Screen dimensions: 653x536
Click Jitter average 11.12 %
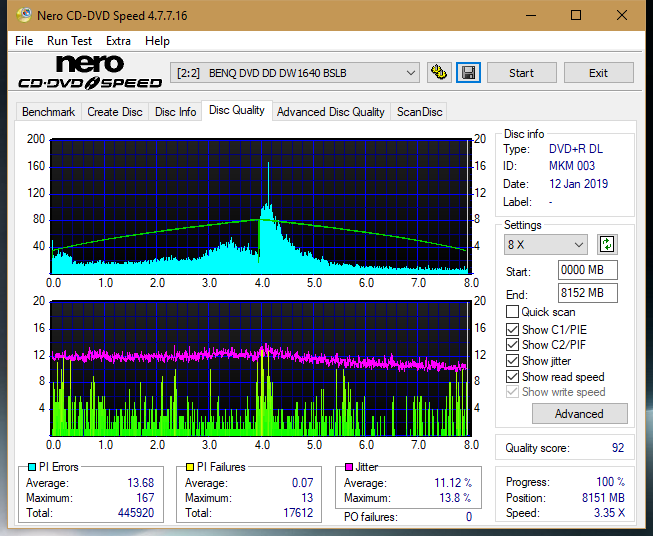click(x=453, y=483)
